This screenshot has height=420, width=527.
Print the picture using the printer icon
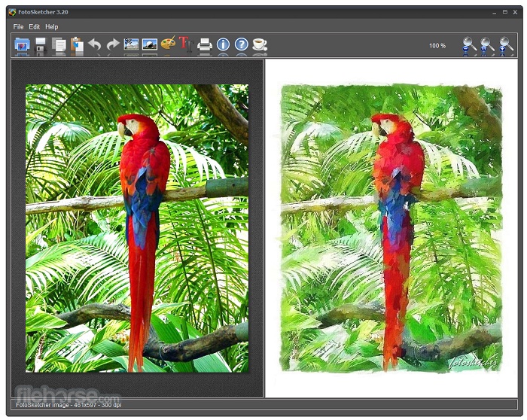point(205,45)
